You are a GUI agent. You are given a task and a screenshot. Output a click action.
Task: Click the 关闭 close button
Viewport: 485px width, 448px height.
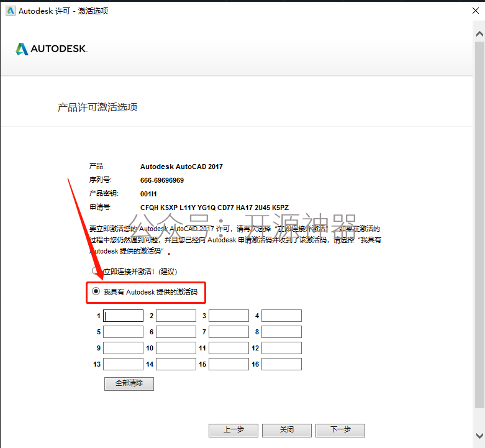(x=287, y=430)
